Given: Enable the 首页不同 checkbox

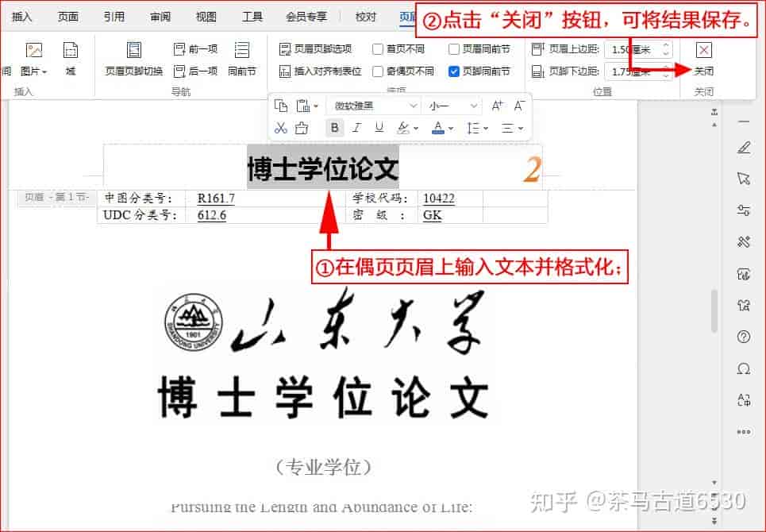Looking at the screenshot, I should click(377, 49).
